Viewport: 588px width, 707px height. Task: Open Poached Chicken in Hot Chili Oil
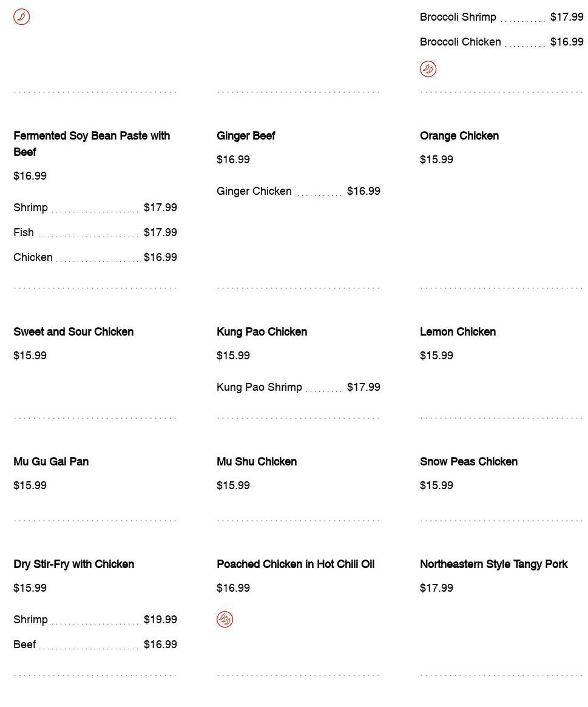click(x=296, y=564)
